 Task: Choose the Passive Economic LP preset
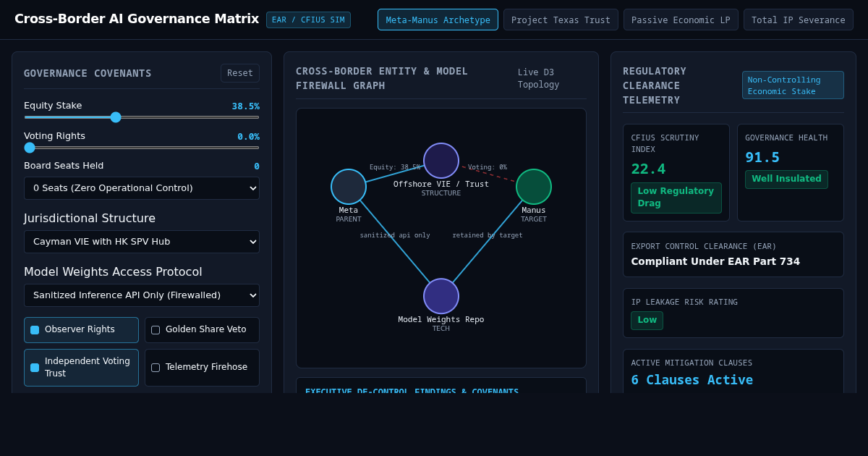coord(681,20)
